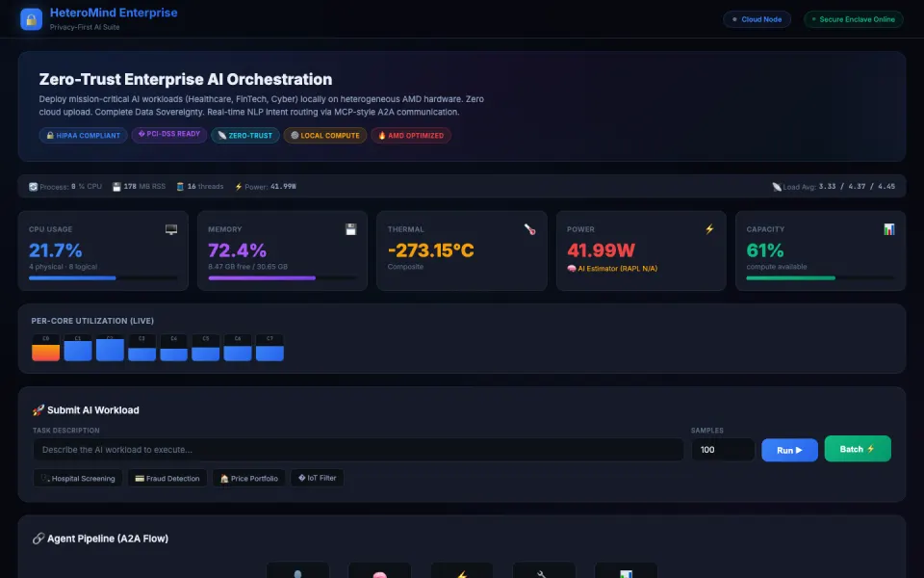Click the rocket icon beside Submit AI Workload
This screenshot has width=924, height=578.
pos(38,410)
